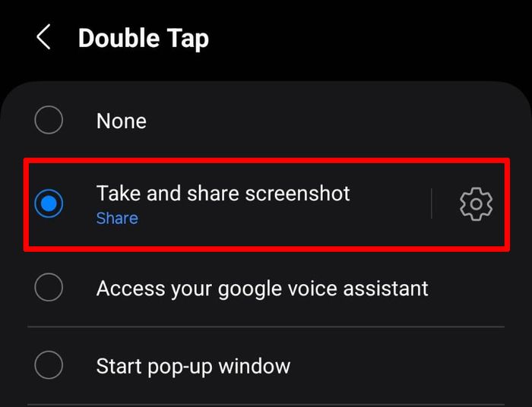Image resolution: width=532 pixels, height=407 pixels.
Task: Click the vertical divider beside the gear
Action: click(x=431, y=204)
